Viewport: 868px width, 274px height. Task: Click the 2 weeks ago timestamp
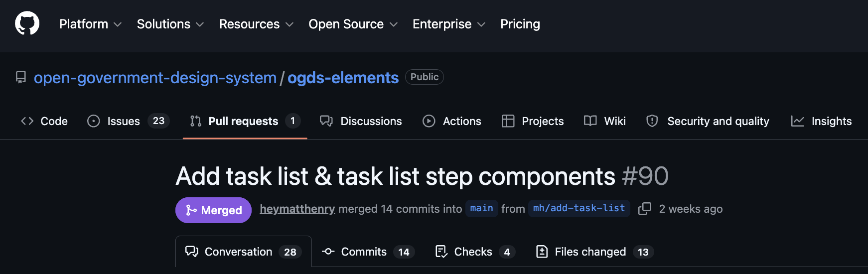pos(691,209)
